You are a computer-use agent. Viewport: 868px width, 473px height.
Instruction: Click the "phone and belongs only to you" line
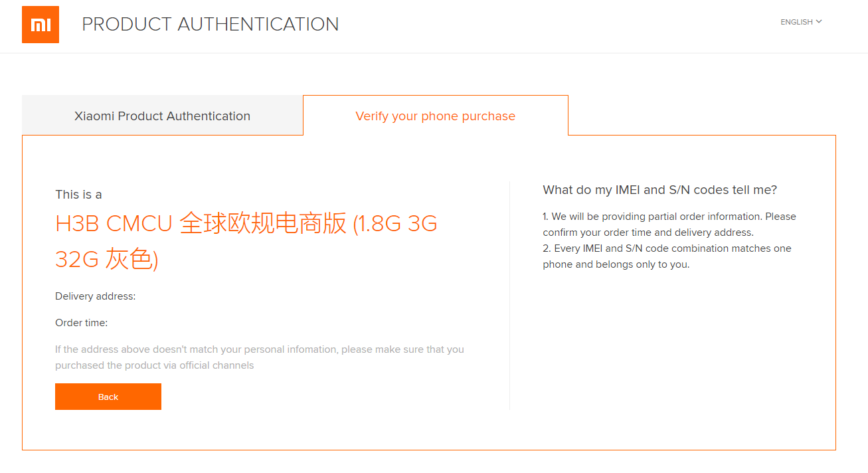pos(616,264)
